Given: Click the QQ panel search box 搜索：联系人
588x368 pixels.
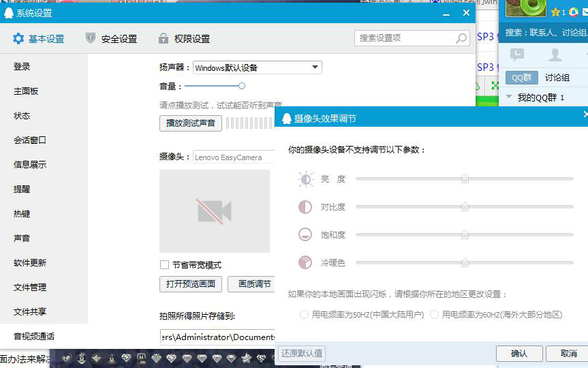Looking at the screenshot, I should [x=544, y=33].
